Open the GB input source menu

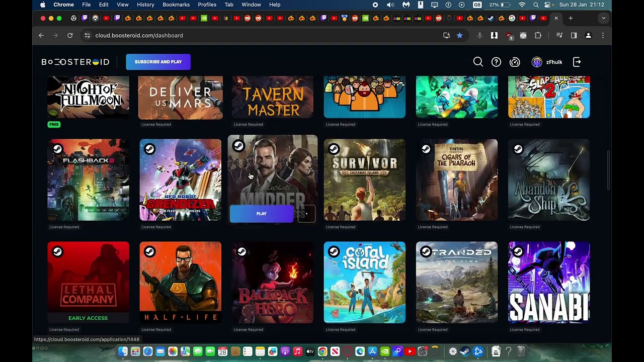[x=477, y=5]
